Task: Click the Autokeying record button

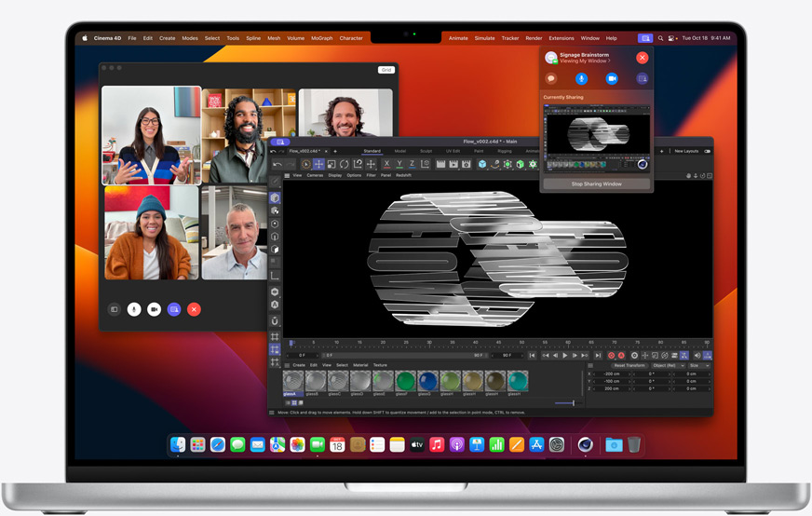Action: 621,356
